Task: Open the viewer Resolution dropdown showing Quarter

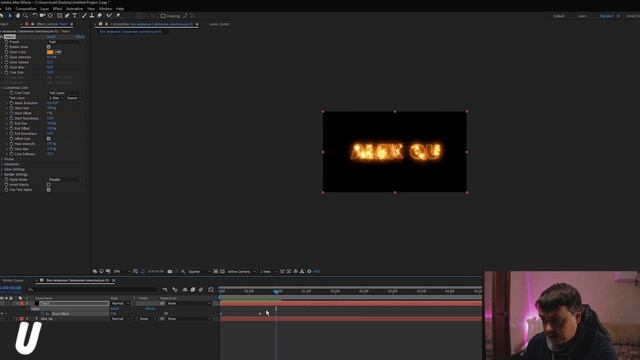Action: [x=199, y=271]
